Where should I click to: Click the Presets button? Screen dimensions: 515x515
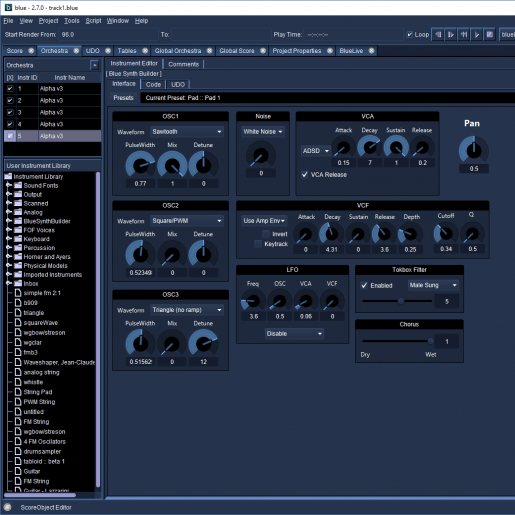[x=123, y=98]
